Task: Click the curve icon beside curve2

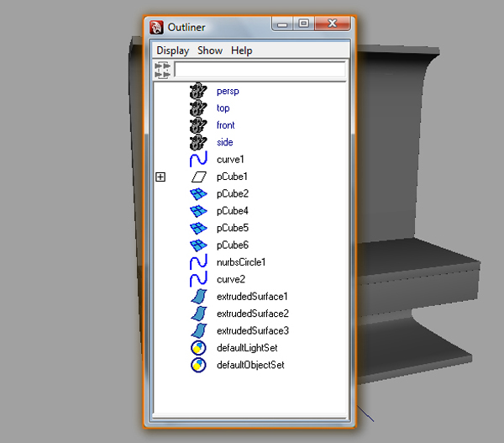Action: click(x=198, y=279)
